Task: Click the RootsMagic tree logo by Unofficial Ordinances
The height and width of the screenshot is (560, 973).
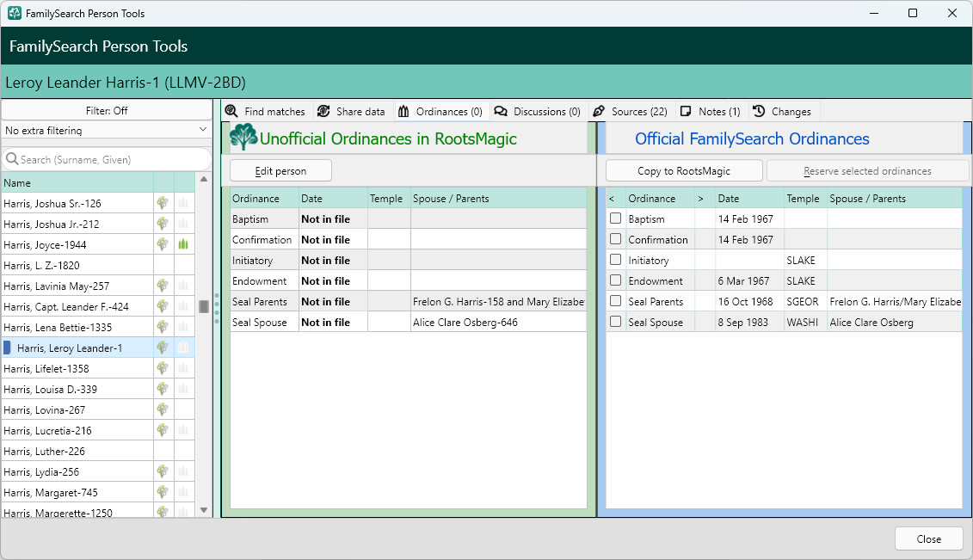Action: [x=243, y=137]
